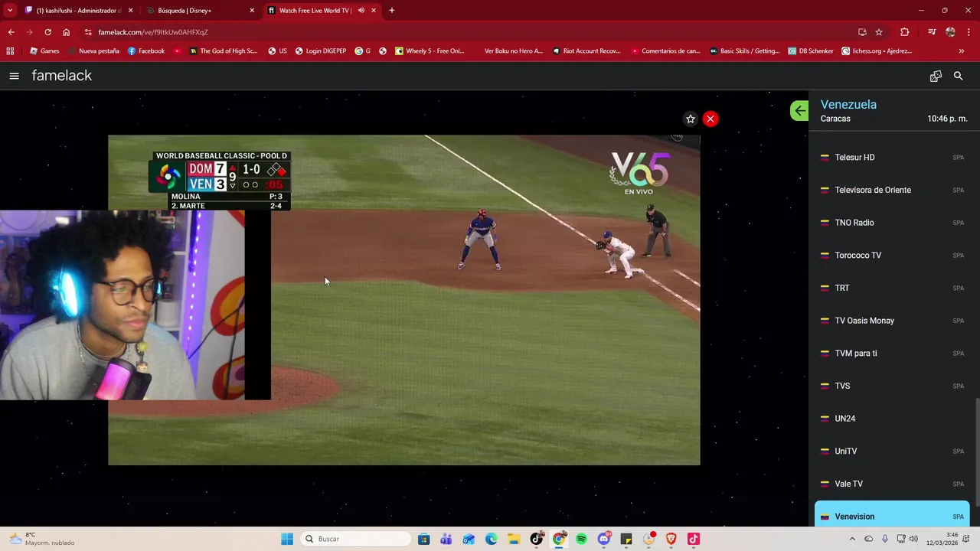Open the Chrome extensions puzzle icon

905,32
